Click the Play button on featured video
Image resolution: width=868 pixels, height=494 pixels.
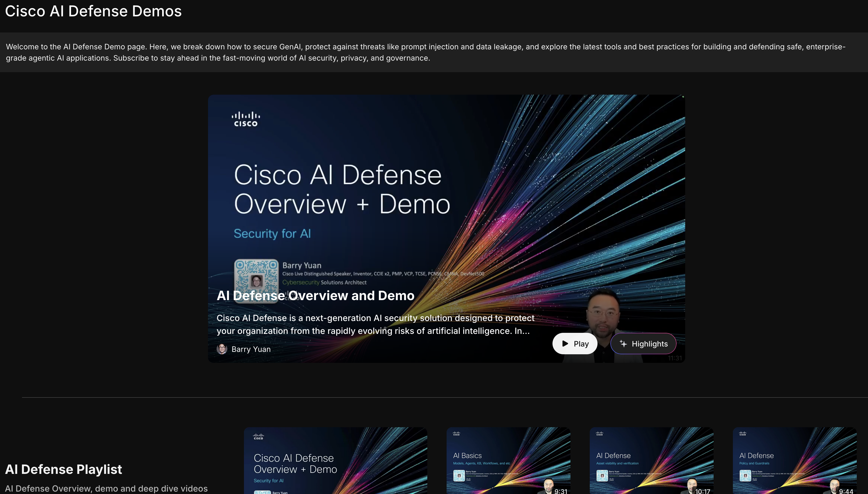point(575,344)
